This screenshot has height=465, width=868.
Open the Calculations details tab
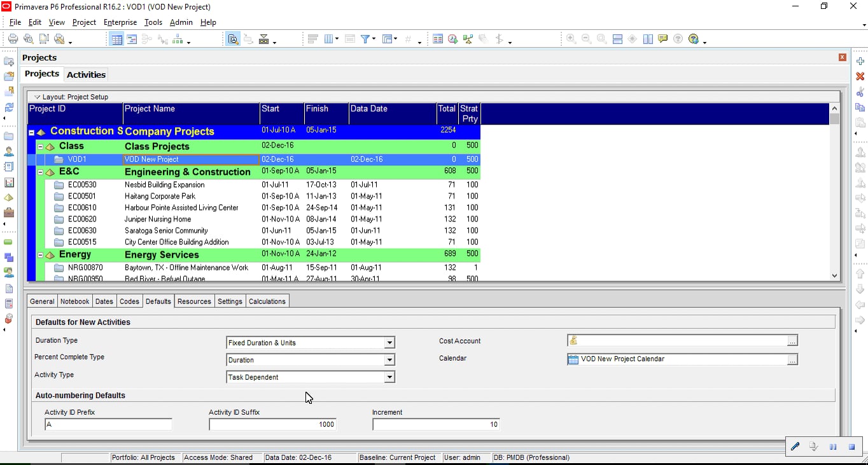(267, 301)
